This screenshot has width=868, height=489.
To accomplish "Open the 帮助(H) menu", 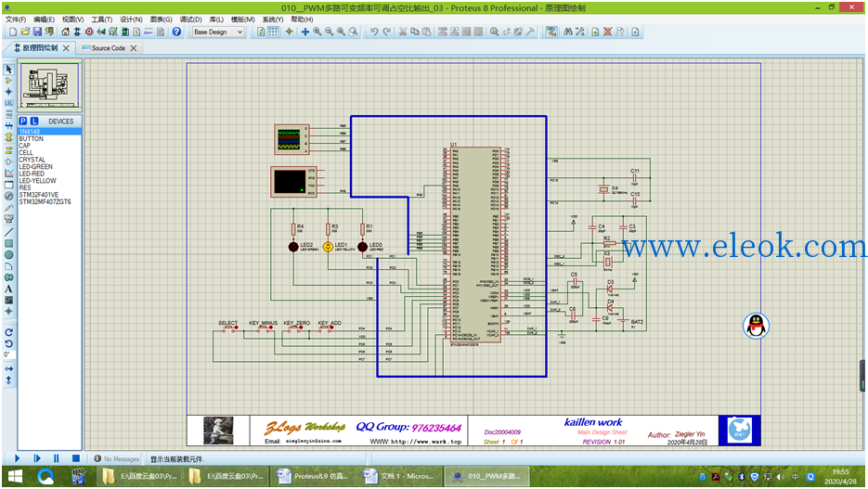I will 303,19.
